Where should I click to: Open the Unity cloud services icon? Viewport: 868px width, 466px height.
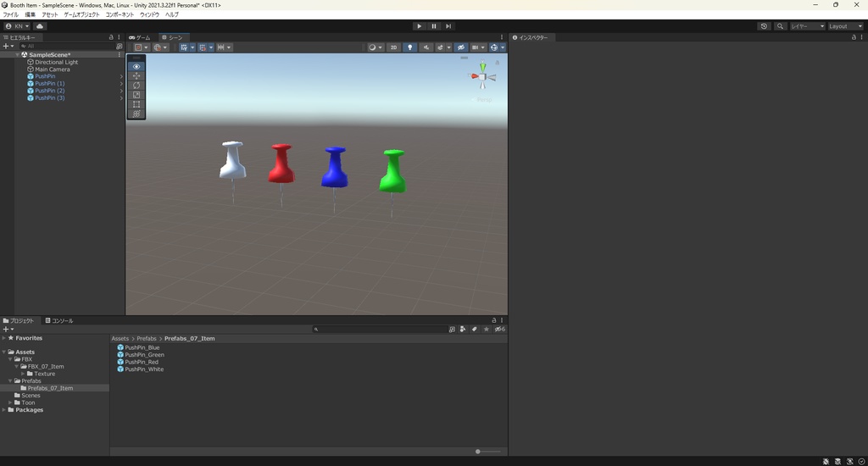40,26
